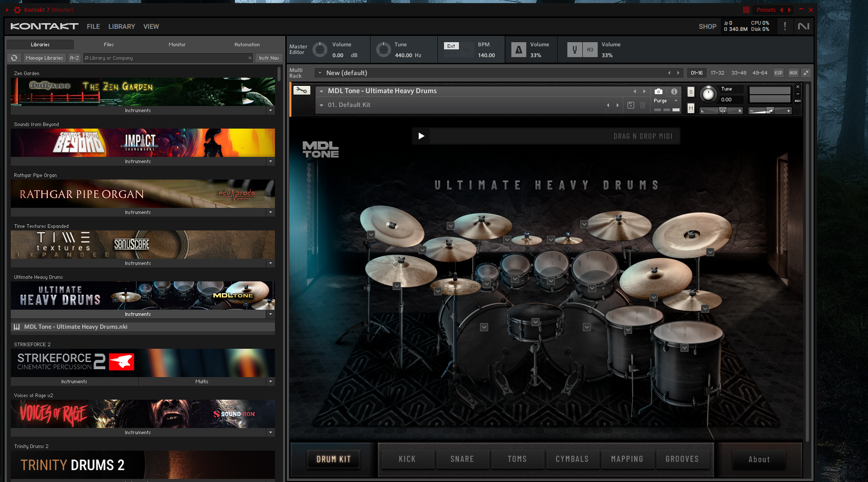Switch to the Files tab
The height and width of the screenshot is (482, 868).
pyautogui.click(x=109, y=45)
